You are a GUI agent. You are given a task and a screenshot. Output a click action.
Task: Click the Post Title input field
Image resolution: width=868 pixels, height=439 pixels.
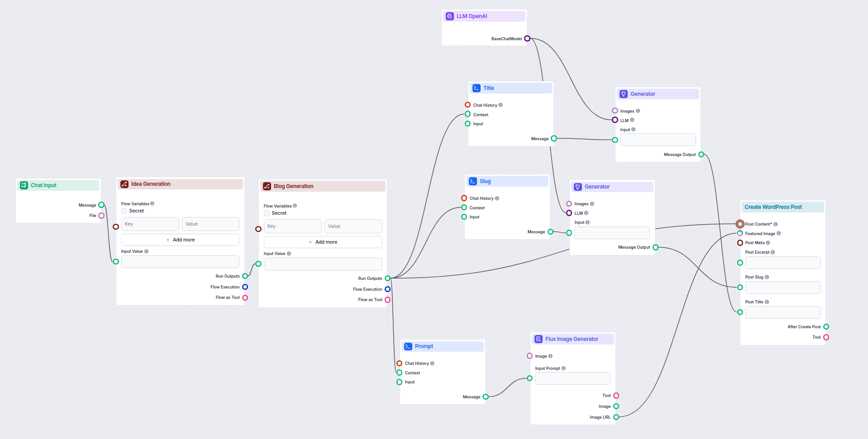click(x=782, y=312)
